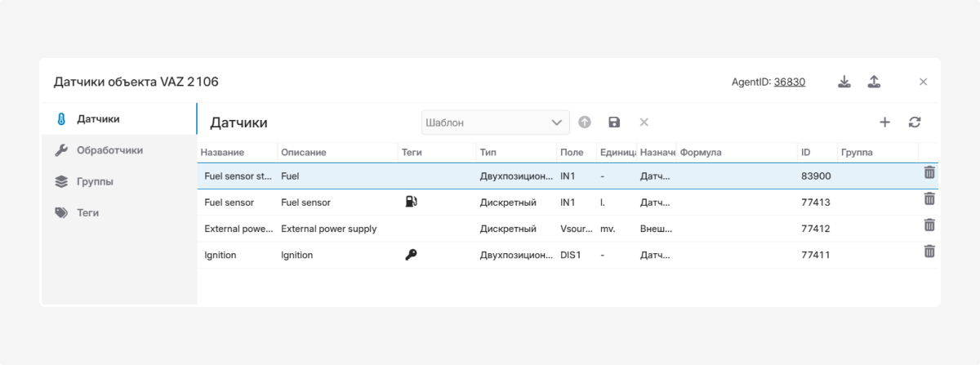
Task: Refresh the sensors list
Action: (915, 122)
